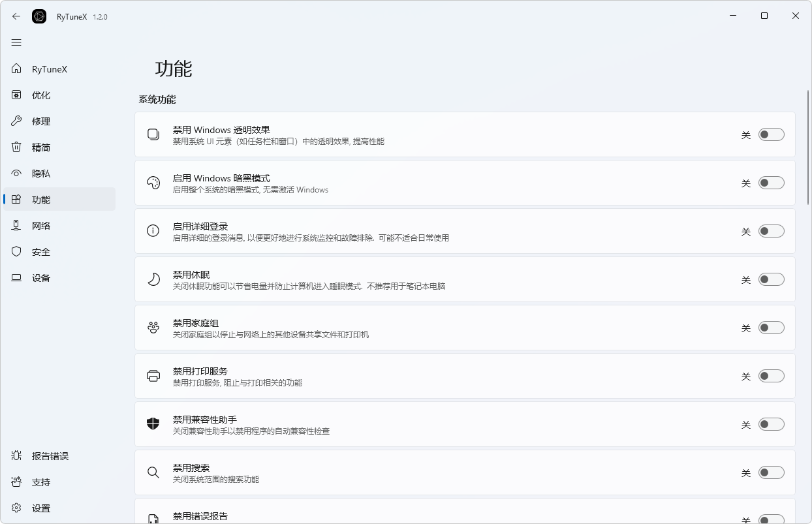Click the palette icon next to 启用 Windows 暗黑模式
The width and height of the screenshot is (812, 524).
[x=153, y=183]
